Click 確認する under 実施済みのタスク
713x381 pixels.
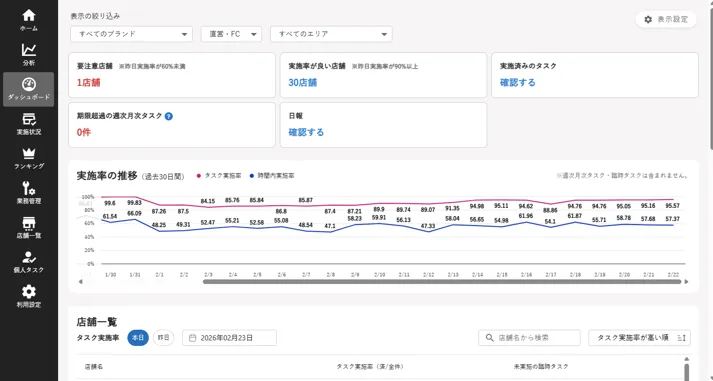(x=517, y=83)
